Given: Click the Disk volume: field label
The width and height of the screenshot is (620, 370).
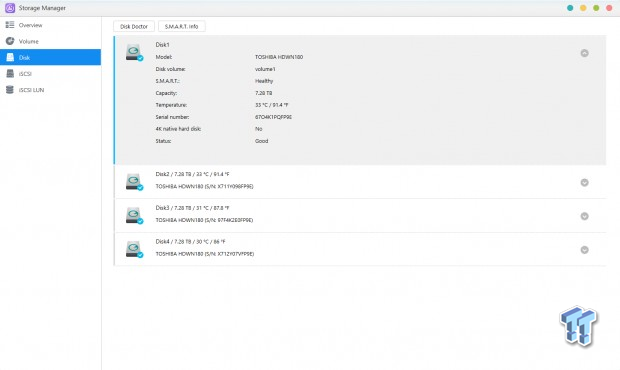Looking at the screenshot, I should 170,69.
